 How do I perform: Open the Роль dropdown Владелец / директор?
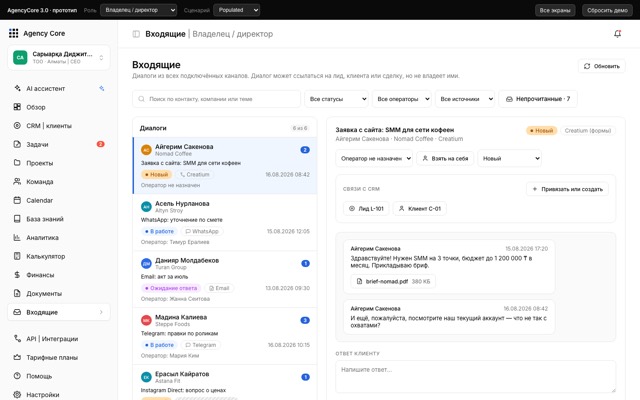click(138, 10)
